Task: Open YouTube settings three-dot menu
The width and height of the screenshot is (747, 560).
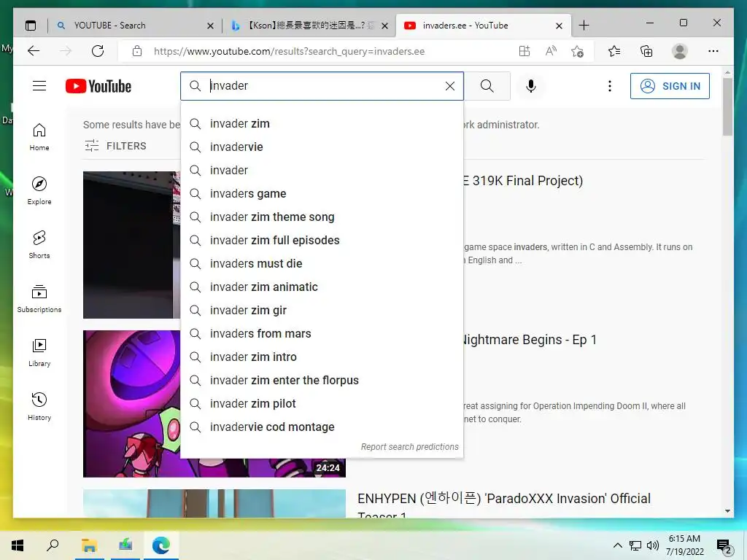Action: point(609,86)
